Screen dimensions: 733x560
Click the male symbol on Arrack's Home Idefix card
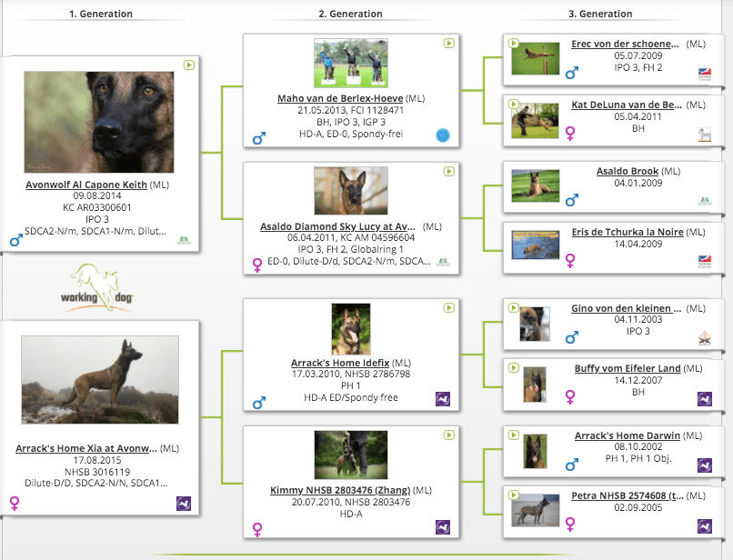[259, 401]
